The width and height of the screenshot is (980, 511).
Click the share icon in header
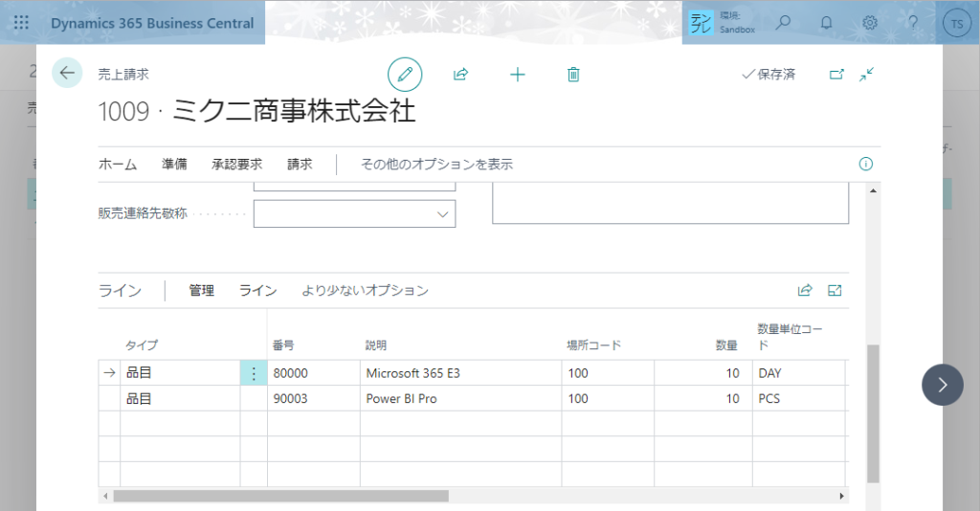point(460,75)
